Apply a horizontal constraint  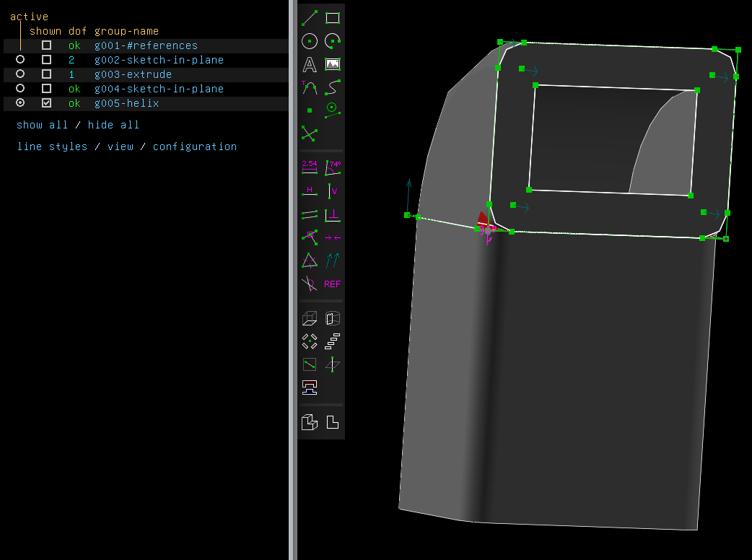(x=309, y=191)
